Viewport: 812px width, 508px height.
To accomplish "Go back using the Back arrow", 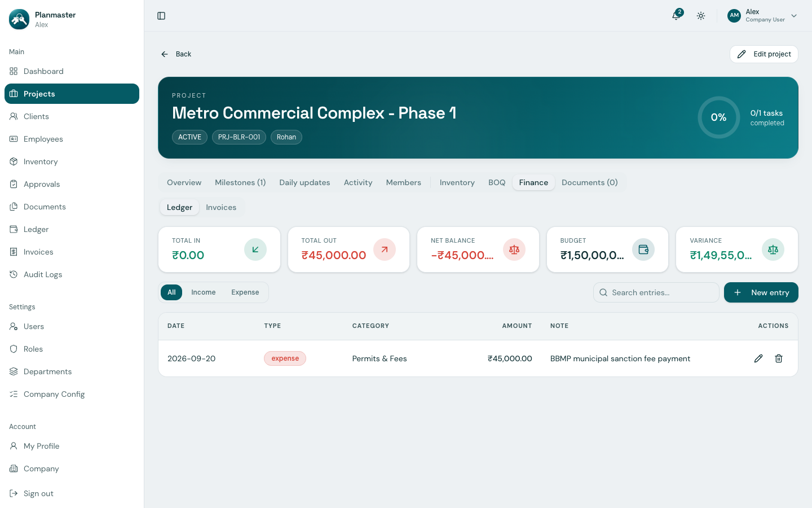I will coord(176,54).
